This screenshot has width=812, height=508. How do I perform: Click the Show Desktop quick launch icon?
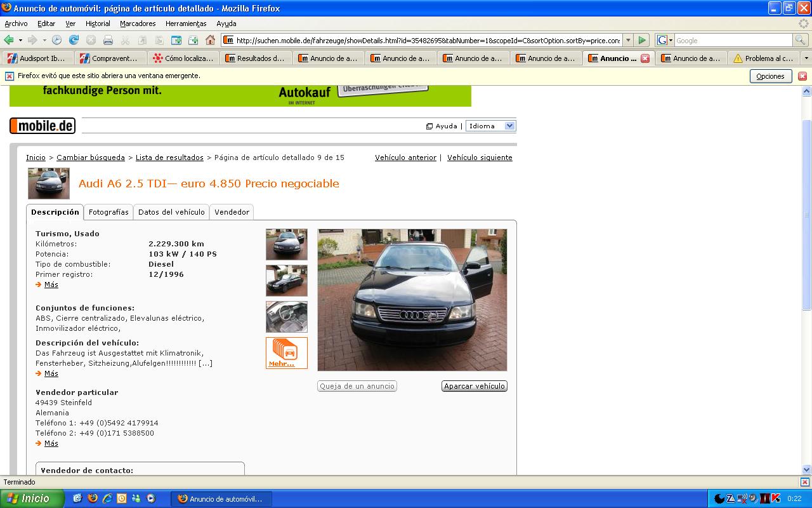pos(78,498)
